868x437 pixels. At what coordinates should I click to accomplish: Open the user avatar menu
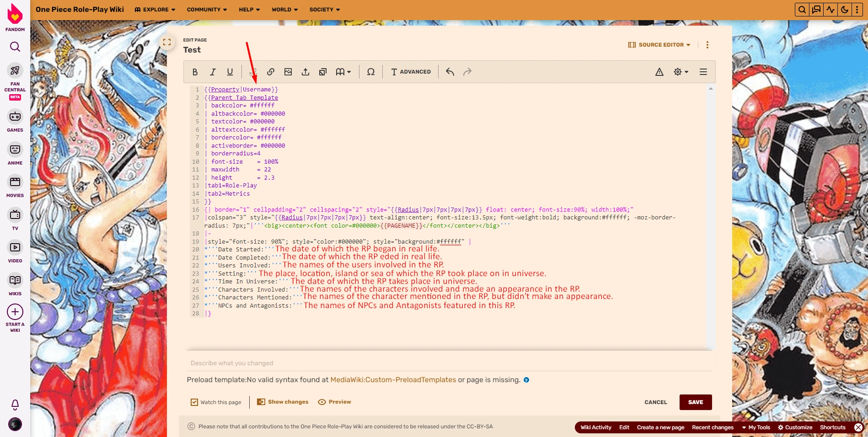15,424
